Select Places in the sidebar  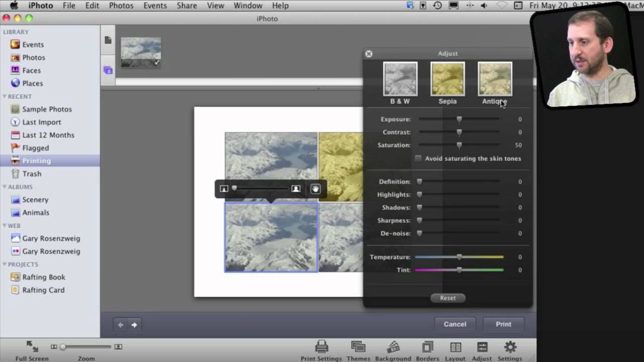pos(32,83)
